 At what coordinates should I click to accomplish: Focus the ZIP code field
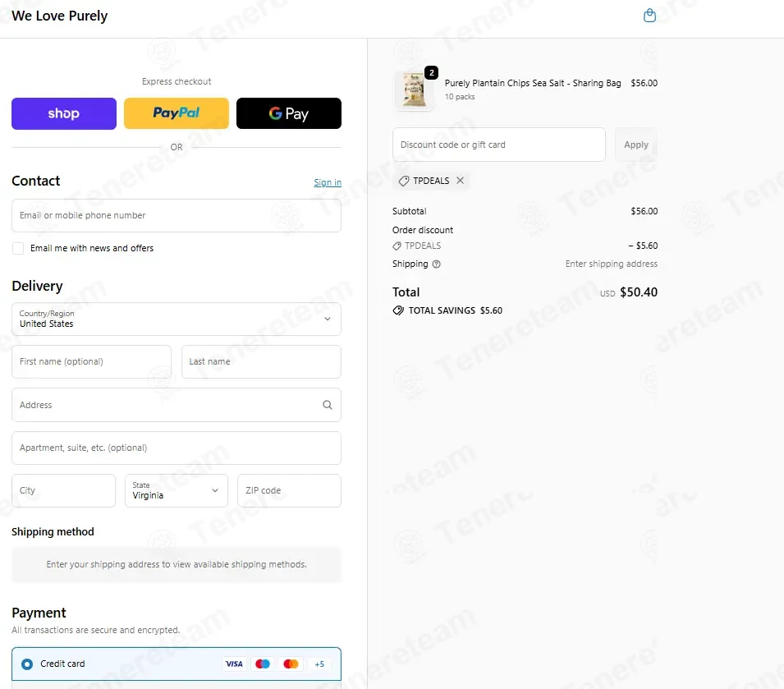[290, 490]
